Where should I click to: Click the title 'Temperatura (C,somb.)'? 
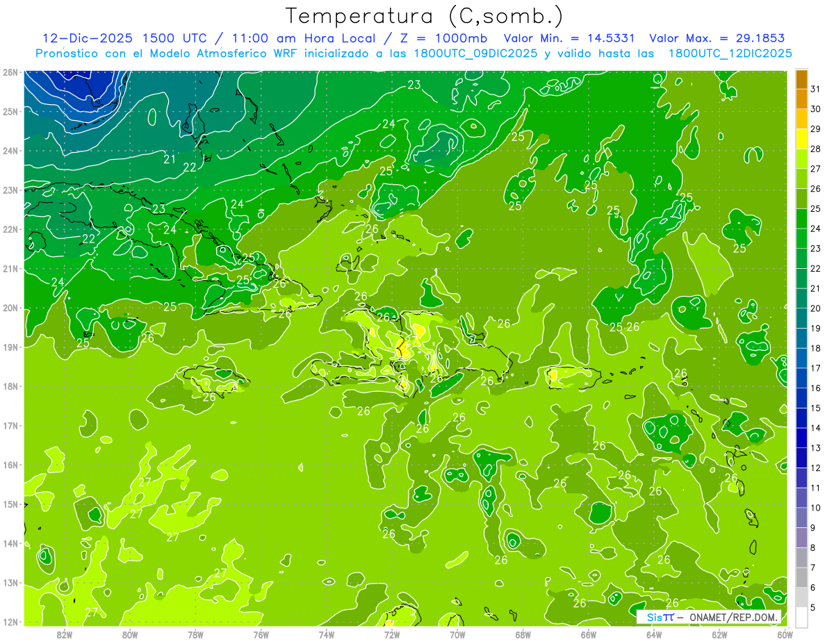click(x=425, y=17)
